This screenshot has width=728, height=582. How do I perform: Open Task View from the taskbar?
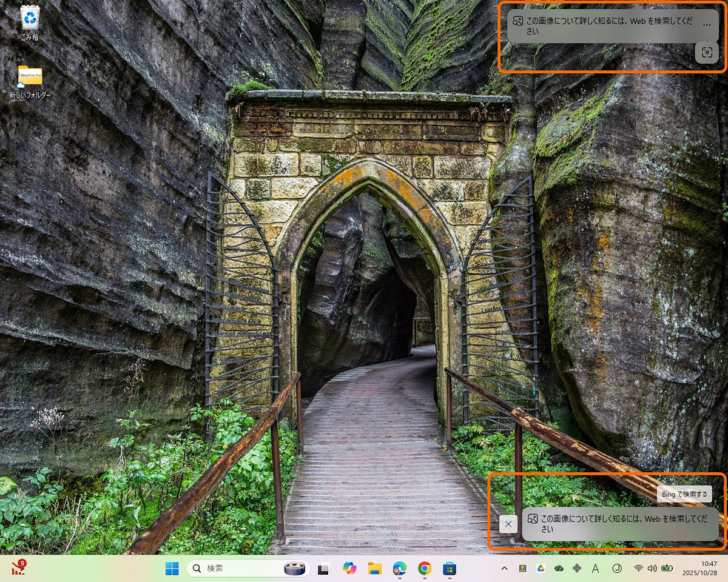(323, 569)
